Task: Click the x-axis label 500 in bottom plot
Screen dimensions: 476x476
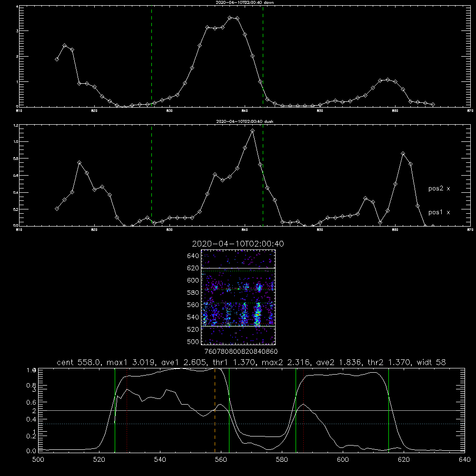Action: [38, 459]
